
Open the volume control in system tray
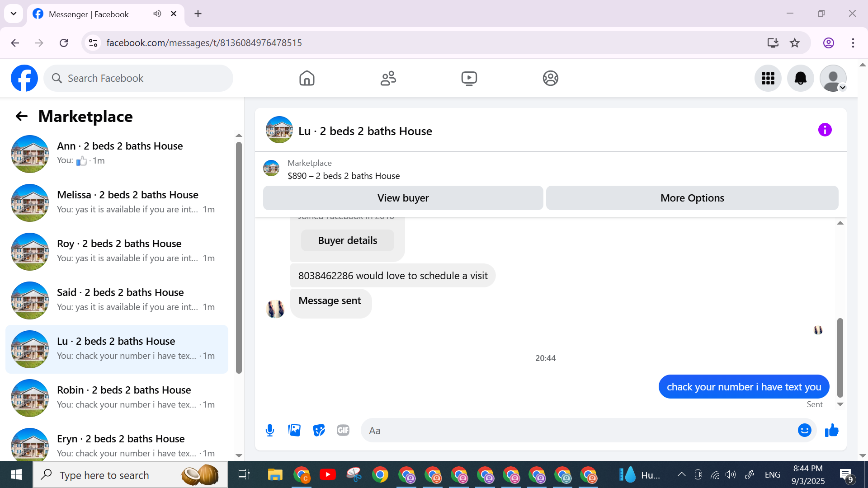coord(731,474)
